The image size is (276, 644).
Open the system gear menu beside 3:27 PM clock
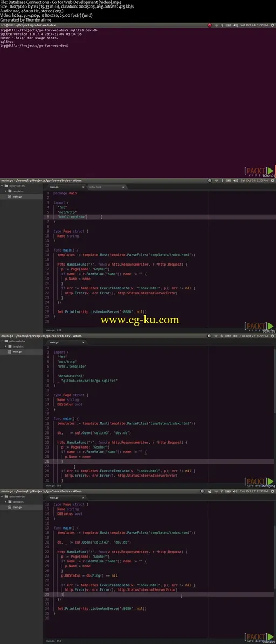pos(273,25)
